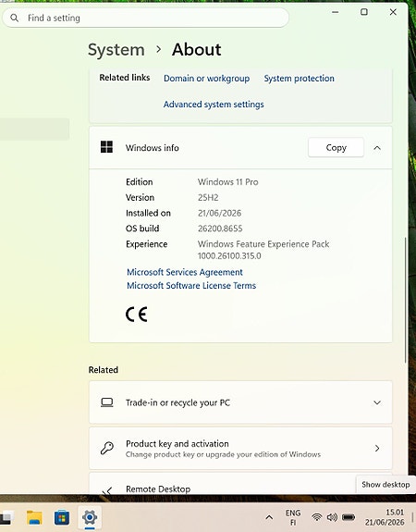416x532 pixels.
Task: Check the battery icon in the tray
Action: 349,517
